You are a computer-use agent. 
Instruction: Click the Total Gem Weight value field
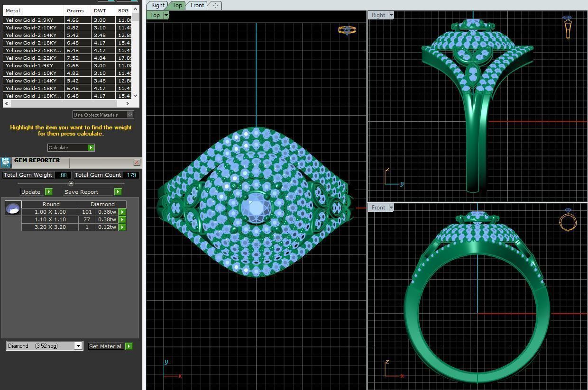pos(63,175)
